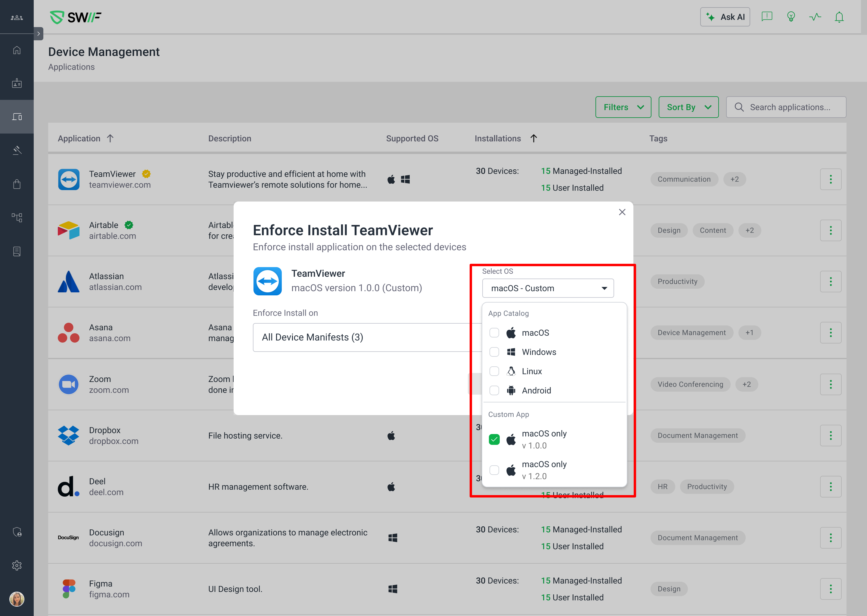Expand the Sort By dropdown
The height and width of the screenshot is (616, 867).
(x=688, y=107)
